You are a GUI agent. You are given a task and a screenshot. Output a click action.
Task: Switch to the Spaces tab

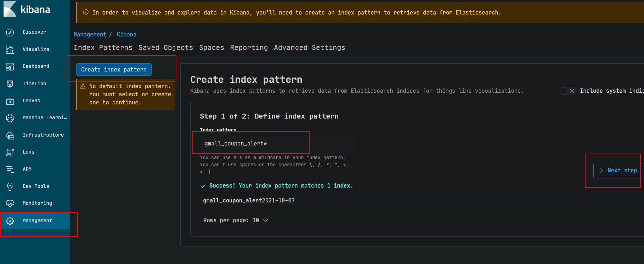pos(211,47)
